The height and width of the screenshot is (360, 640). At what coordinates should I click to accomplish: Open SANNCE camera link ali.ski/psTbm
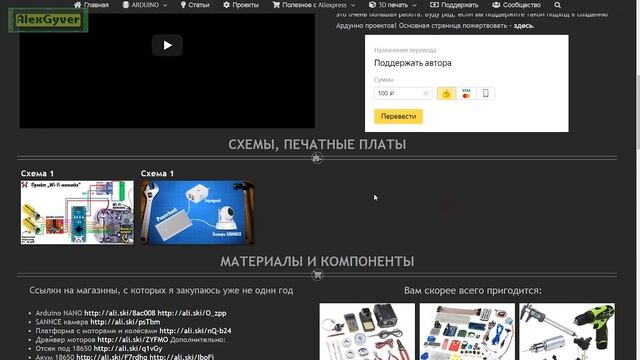click(x=125, y=322)
